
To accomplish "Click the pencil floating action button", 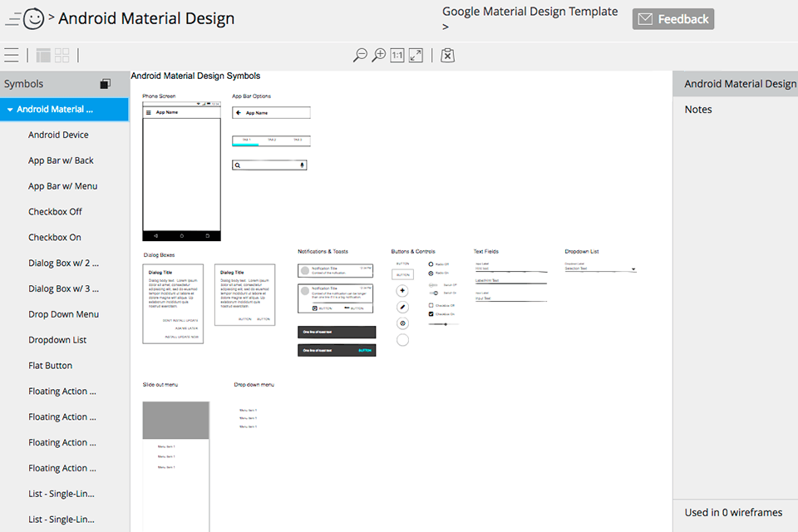I will pyautogui.click(x=402, y=307).
